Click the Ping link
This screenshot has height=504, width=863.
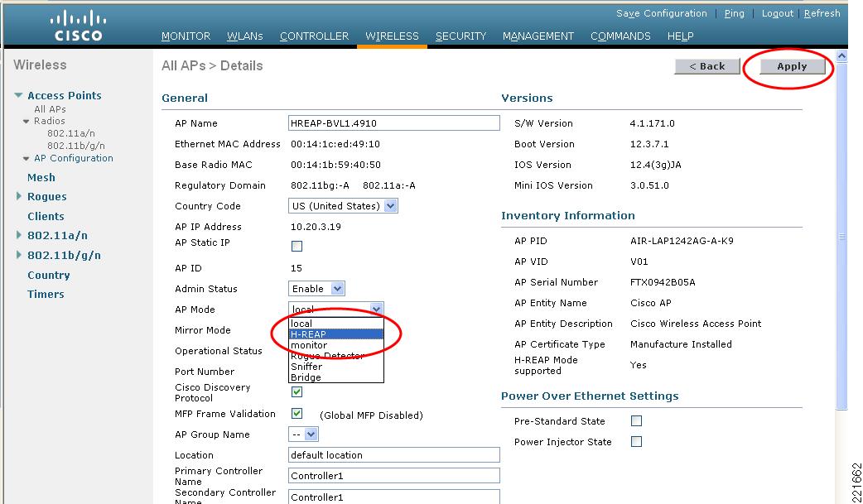point(734,13)
